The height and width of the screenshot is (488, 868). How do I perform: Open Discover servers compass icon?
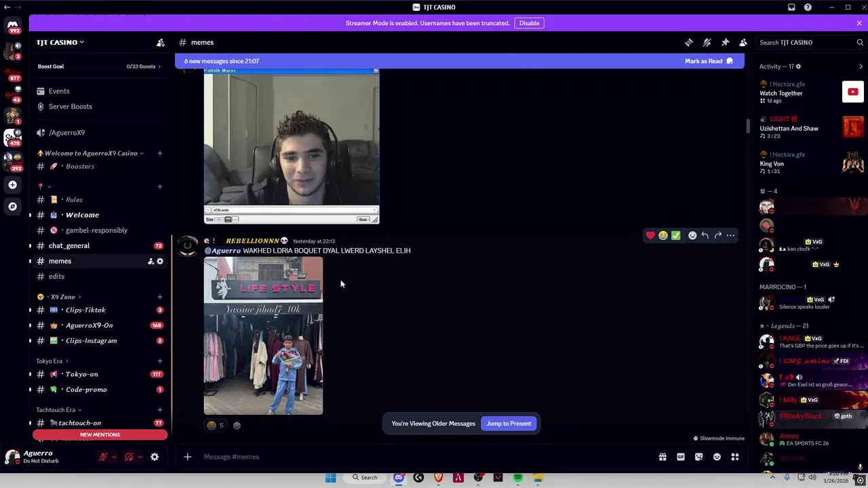[12, 206]
